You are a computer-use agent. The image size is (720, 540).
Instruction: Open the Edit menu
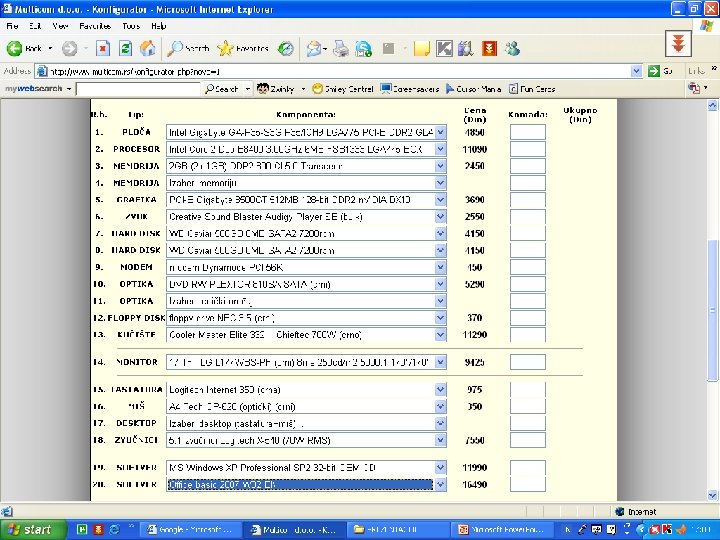click(x=35, y=26)
